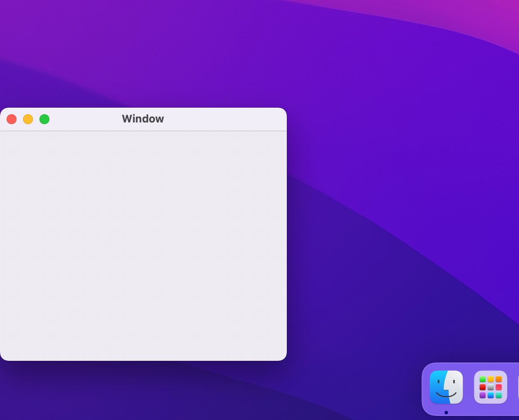The image size is (519, 420).
Task: Focus the empty content area of the window
Action: click(143, 247)
